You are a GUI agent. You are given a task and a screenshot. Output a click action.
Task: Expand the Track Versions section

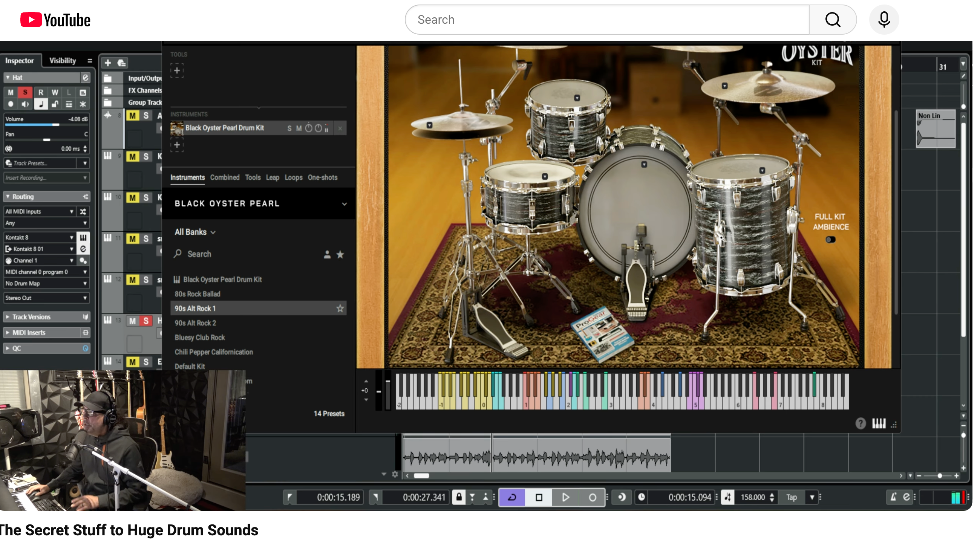click(x=31, y=317)
